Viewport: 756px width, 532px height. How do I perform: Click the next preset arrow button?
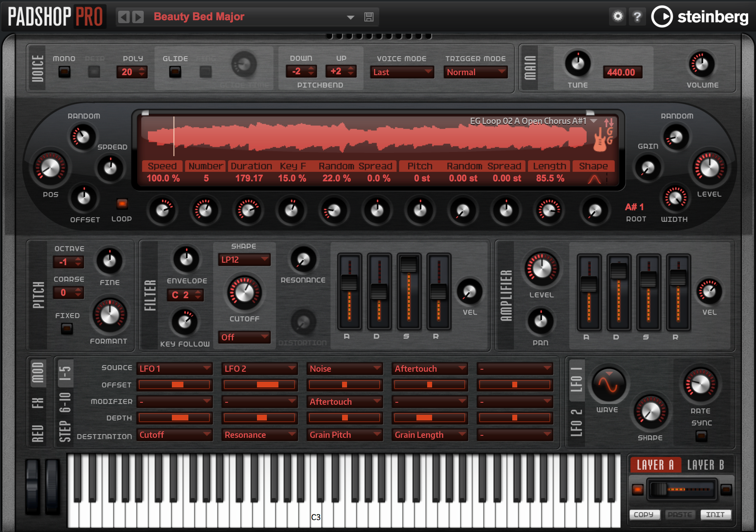pyautogui.click(x=138, y=17)
